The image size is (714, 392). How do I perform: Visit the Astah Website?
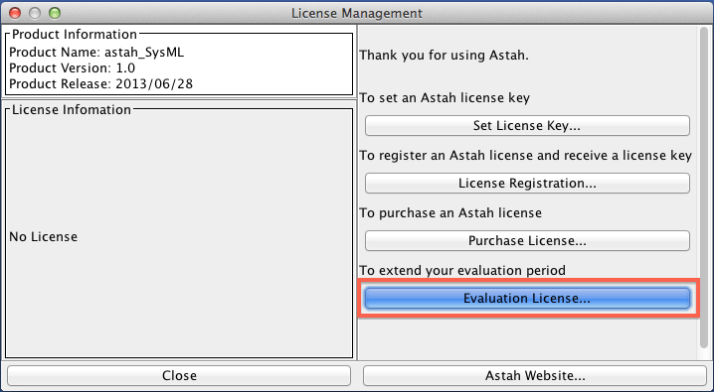point(535,376)
